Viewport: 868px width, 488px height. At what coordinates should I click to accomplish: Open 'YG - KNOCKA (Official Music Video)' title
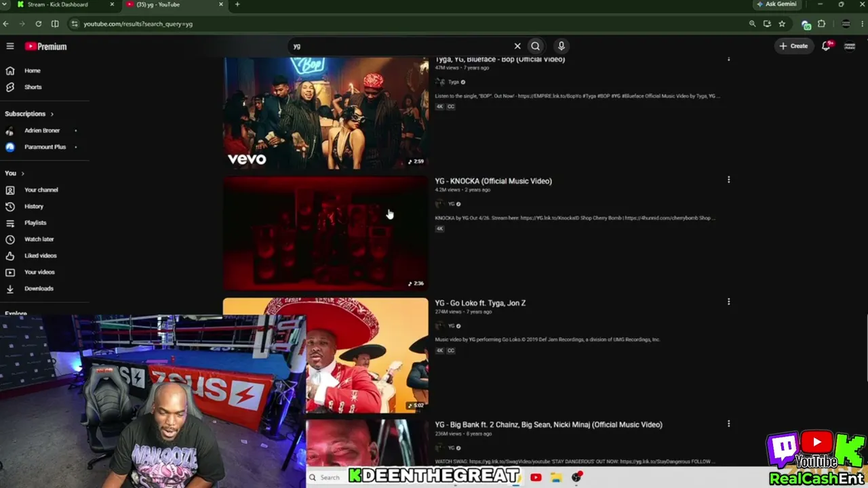(493, 181)
